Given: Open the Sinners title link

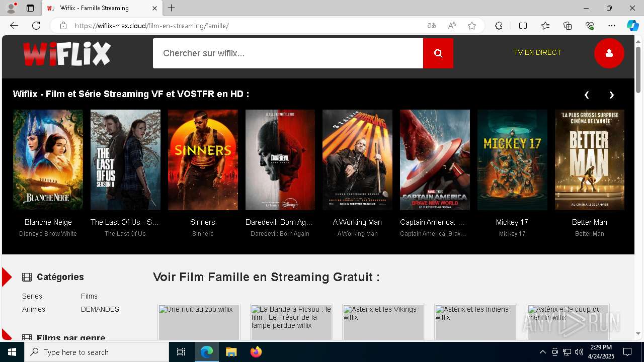Looking at the screenshot, I should point(203,222).
